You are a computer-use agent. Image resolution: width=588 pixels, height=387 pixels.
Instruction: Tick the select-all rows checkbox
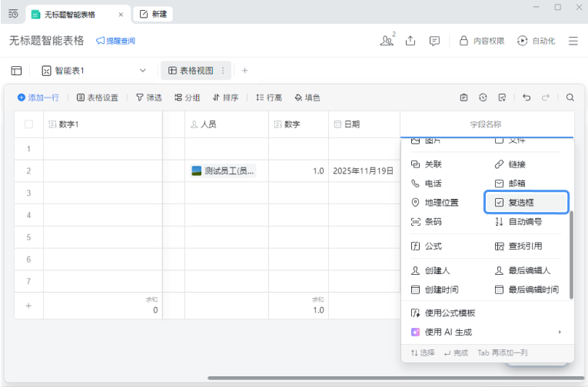28,124
